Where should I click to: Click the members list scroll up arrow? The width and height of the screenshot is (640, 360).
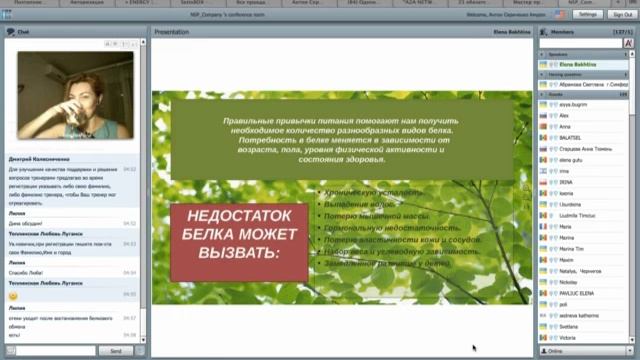tap(632, 54)
